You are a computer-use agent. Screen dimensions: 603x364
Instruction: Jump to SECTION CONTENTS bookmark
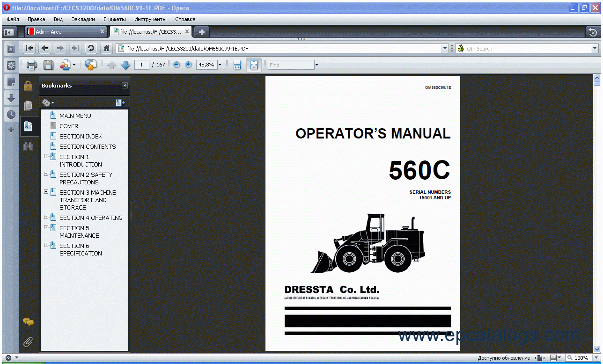point(88,146)
